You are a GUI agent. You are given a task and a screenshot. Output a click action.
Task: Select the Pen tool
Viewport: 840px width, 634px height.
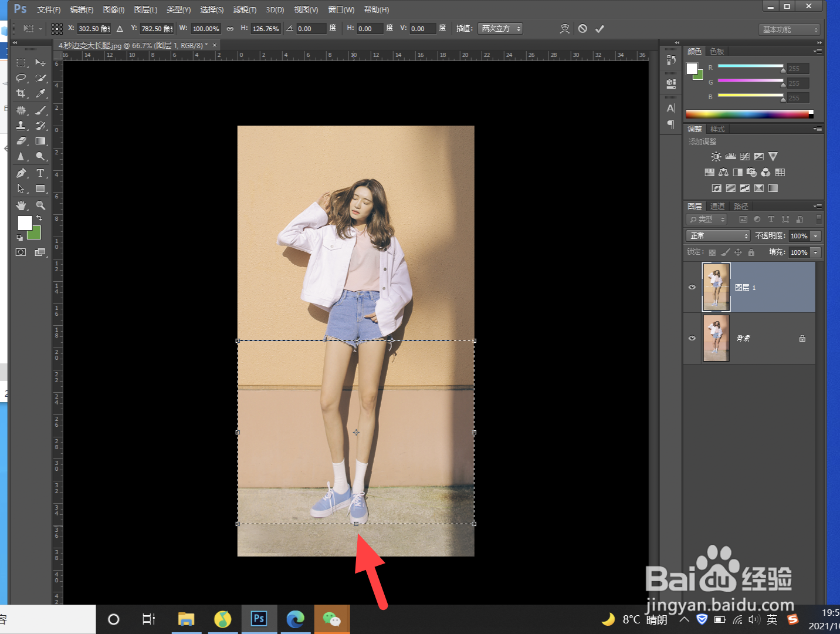click(21, 173)
